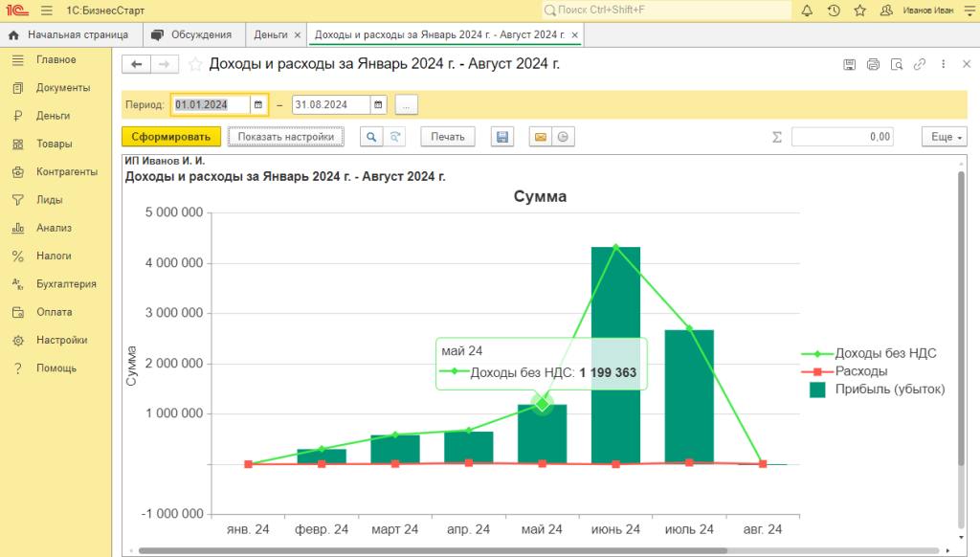Open Налоги section in the sidebar
Image resolution: width=980 pixels, height=557 pixels.
pyautogui.click(x=54, y=256)
